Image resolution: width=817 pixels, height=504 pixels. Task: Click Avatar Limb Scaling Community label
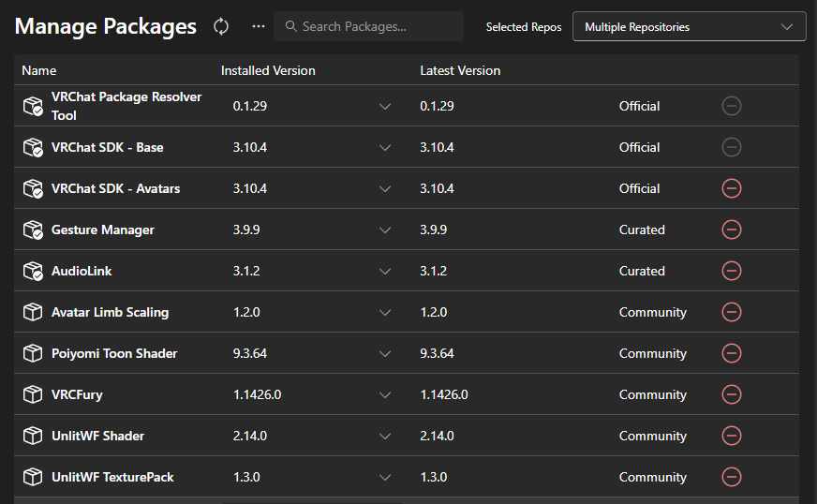click(x=653, y=312)
